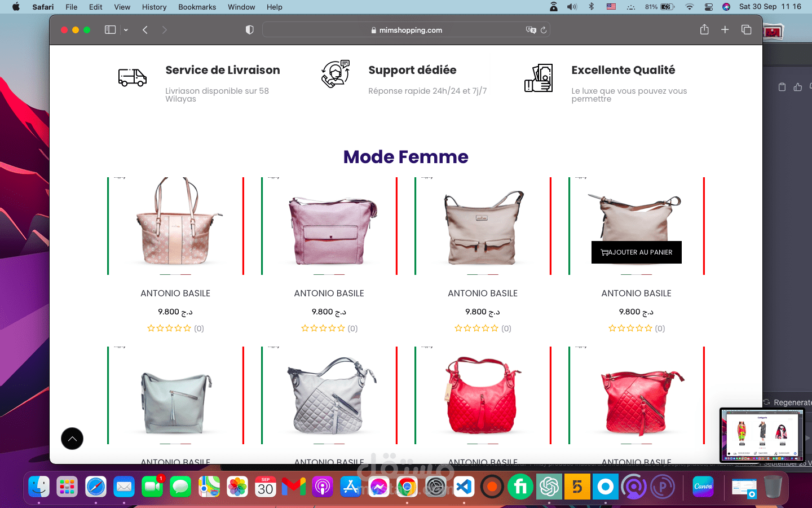Open the beige double-pocket bag product
The height and width of the screenshot is (508, 812).
pyautogui.click(x=483, y=226)
